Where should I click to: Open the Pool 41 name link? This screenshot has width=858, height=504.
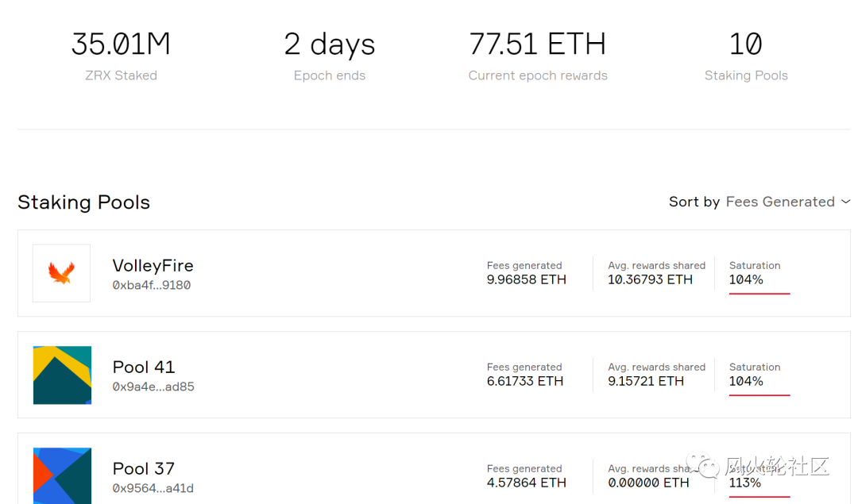pyautogui.click(x=144, y=367)
